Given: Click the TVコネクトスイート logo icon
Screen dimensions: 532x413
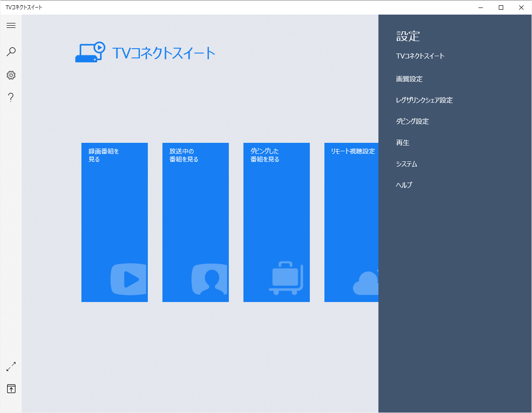Looking at the screenshot, I should click(90, 52).
